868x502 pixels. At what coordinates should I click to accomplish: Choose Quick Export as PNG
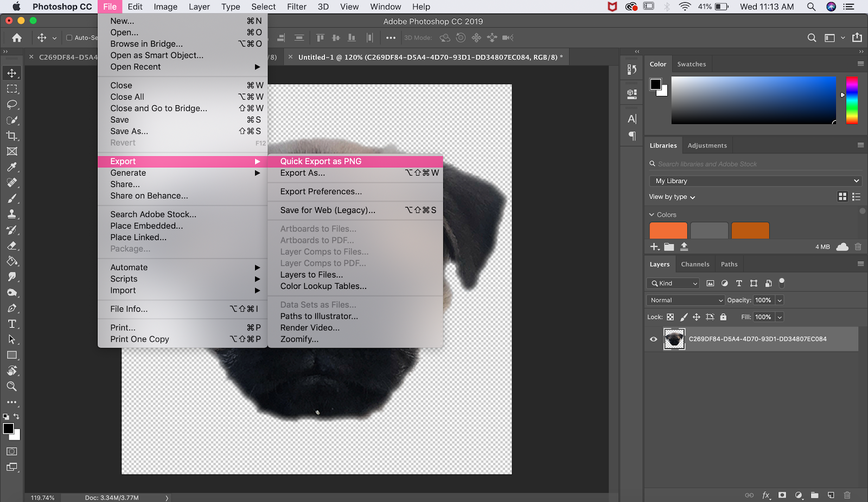(355, 162)
